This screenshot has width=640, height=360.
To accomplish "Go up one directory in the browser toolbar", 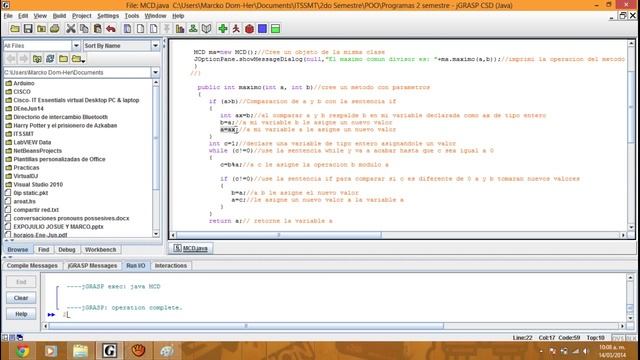I will coord(37,59).
